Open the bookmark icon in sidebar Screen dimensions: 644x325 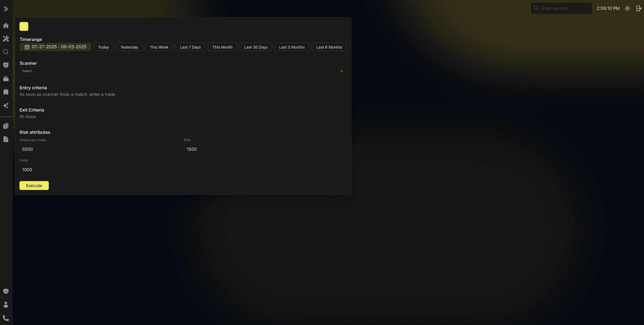pyautogui.click(x=6, y=92)
